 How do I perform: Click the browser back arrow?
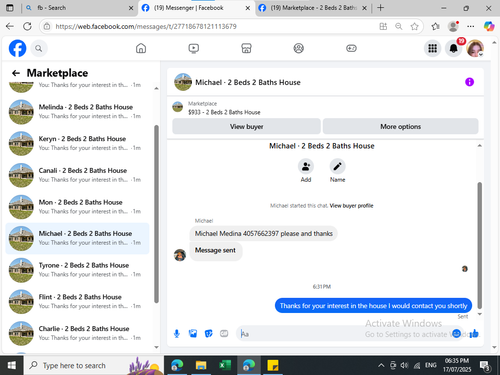10,26
